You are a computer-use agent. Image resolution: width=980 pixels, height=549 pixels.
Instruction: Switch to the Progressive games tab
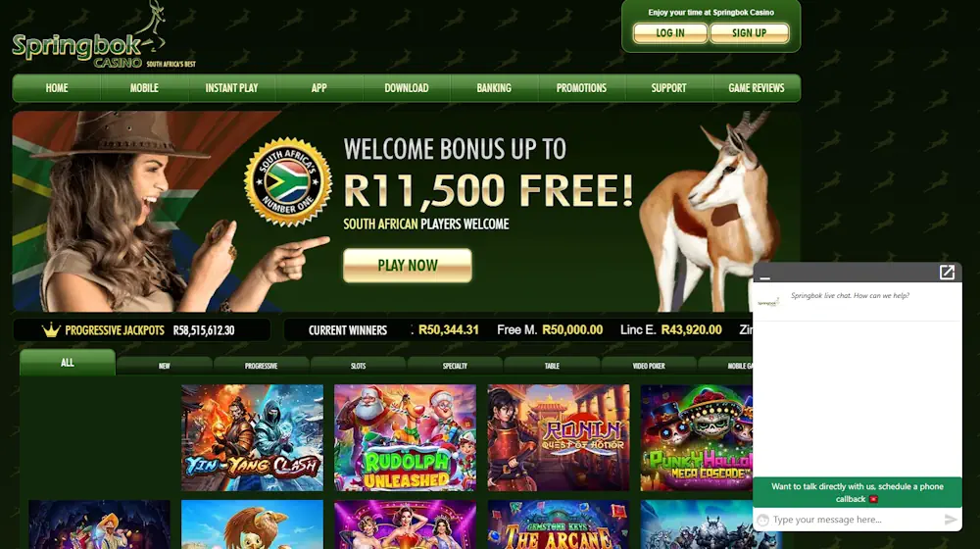[262, 366]
